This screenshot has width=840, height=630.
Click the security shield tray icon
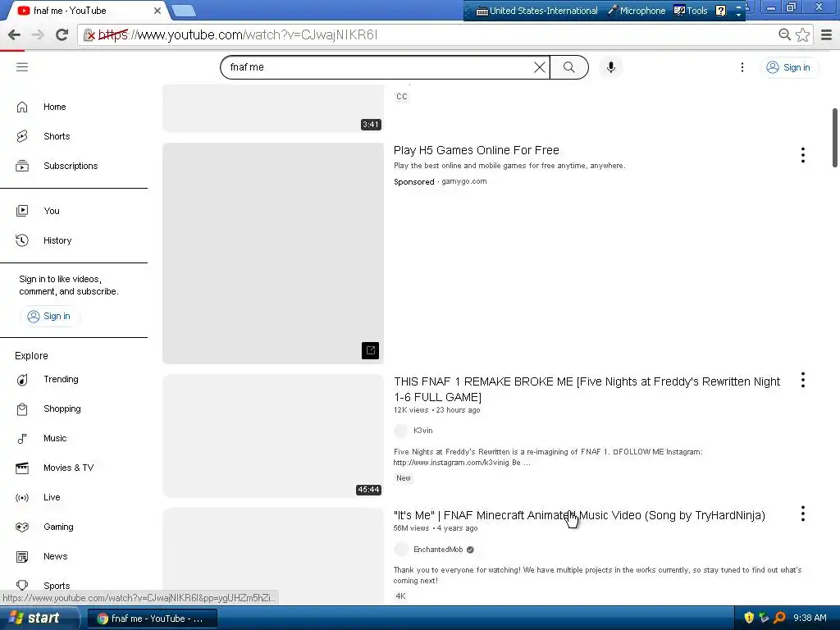(749, 618)
